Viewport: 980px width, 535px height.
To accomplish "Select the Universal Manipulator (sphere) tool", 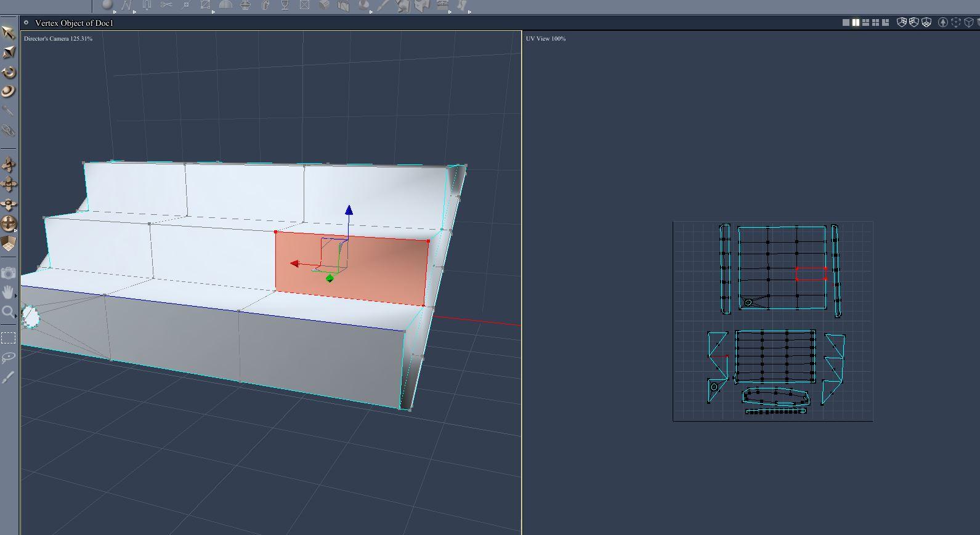I will (x=9, y=92).
